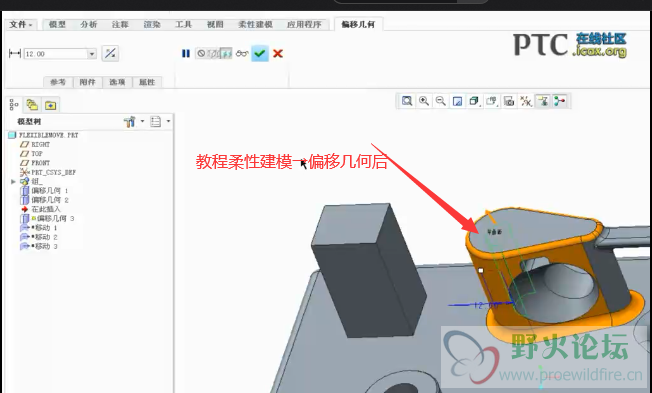Open the 属性 panel tab

pos(147,82)
